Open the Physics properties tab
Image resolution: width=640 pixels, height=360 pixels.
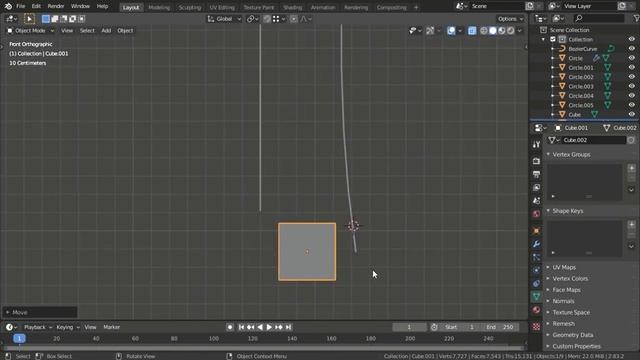(x=536, y=270)
